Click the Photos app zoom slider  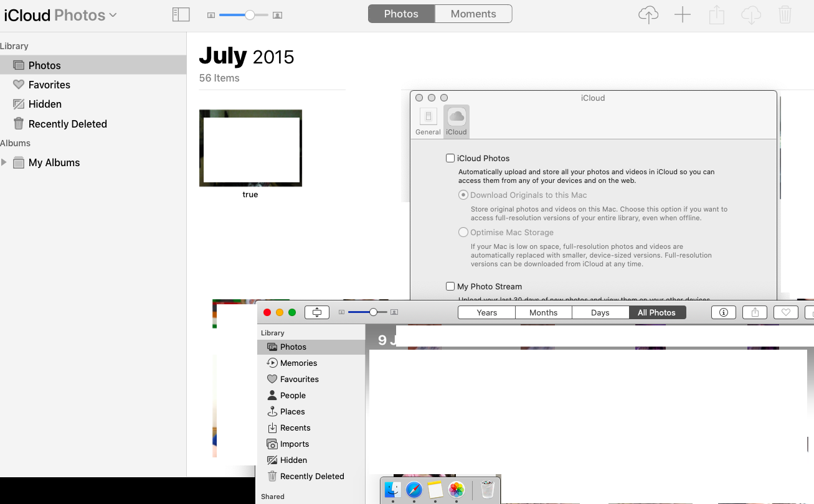367,312
